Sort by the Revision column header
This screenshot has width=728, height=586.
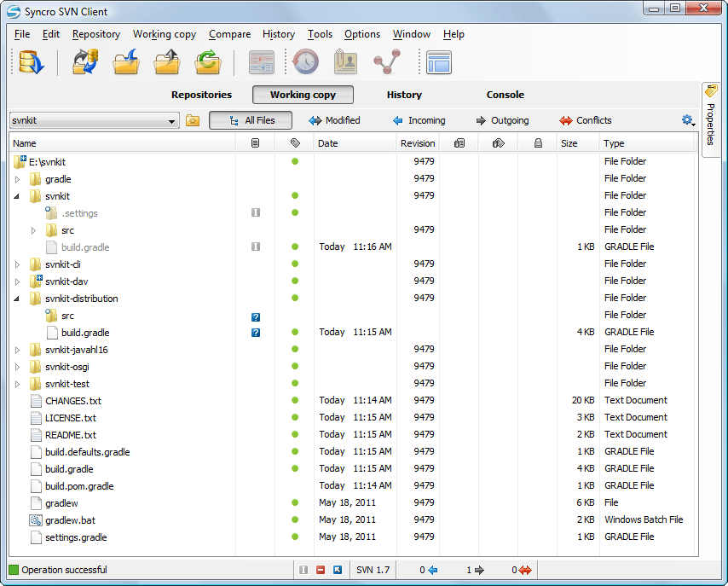pyautogui.click(x=418, y=143)
